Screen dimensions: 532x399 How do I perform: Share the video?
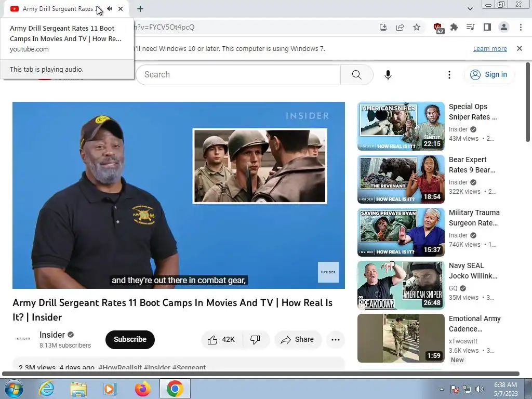[298, 340]
